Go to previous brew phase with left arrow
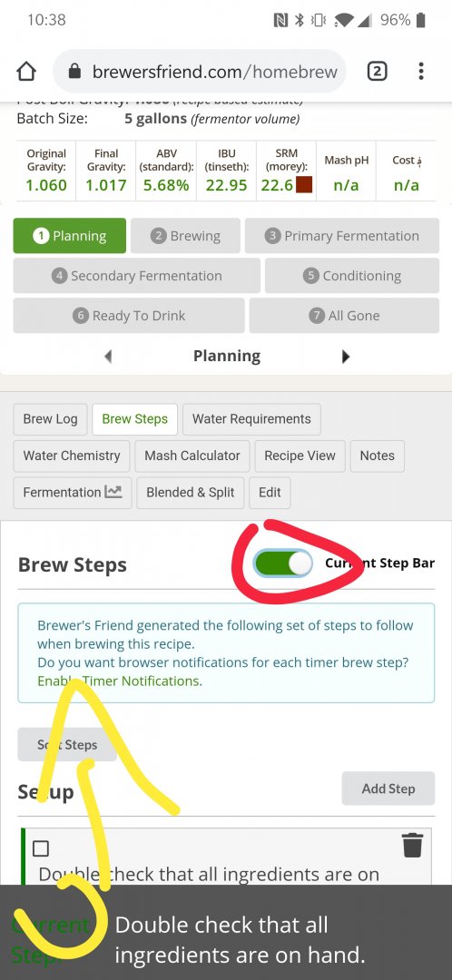 tap(107, 357)
